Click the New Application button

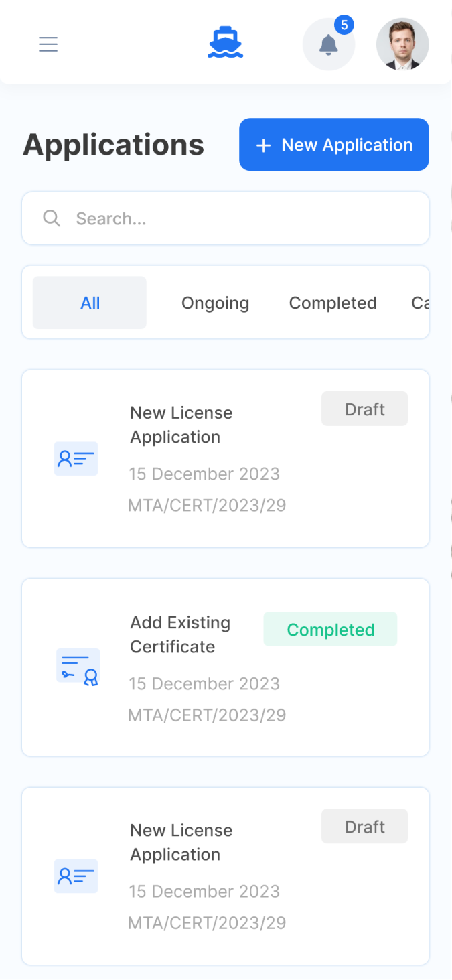333,145
